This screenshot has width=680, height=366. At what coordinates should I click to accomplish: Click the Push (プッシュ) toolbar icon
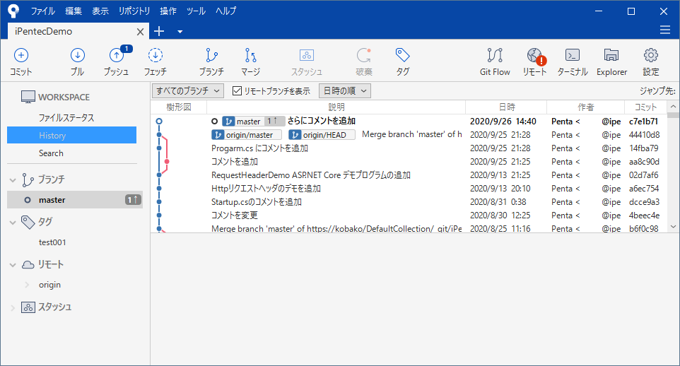tap(116, 55)
